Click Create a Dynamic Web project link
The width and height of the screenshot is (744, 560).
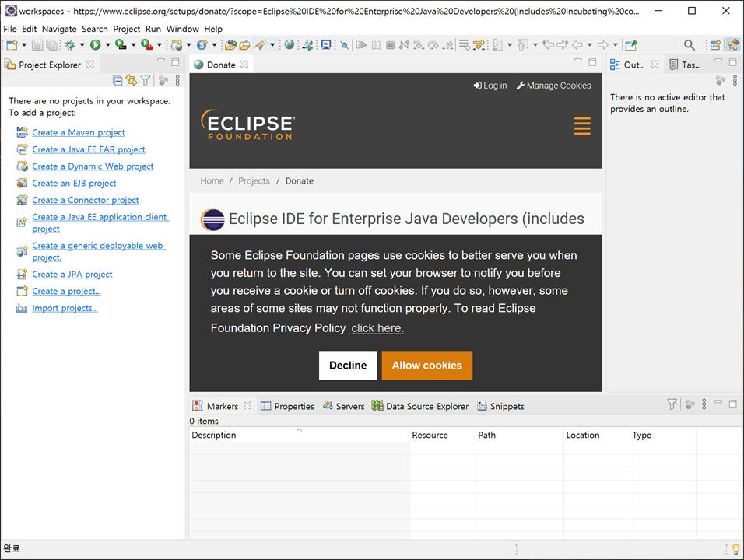pyautogui.click(x=93, y=166)
